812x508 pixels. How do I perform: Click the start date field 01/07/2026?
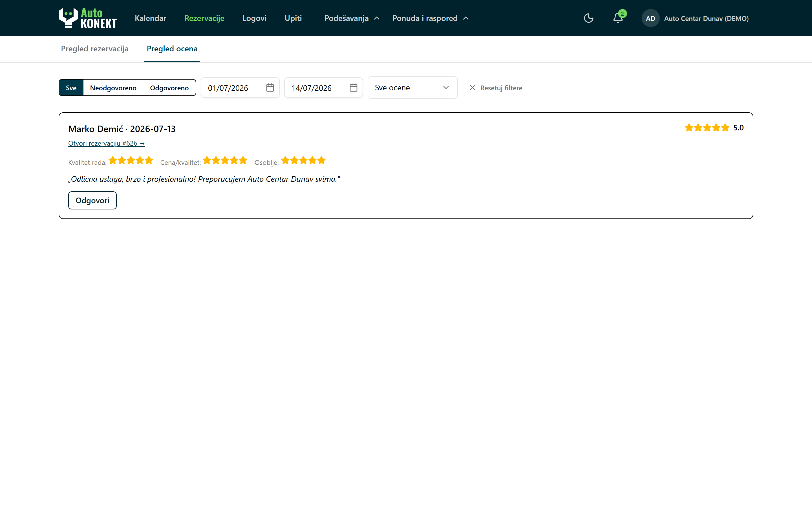(x=240, y=88)
